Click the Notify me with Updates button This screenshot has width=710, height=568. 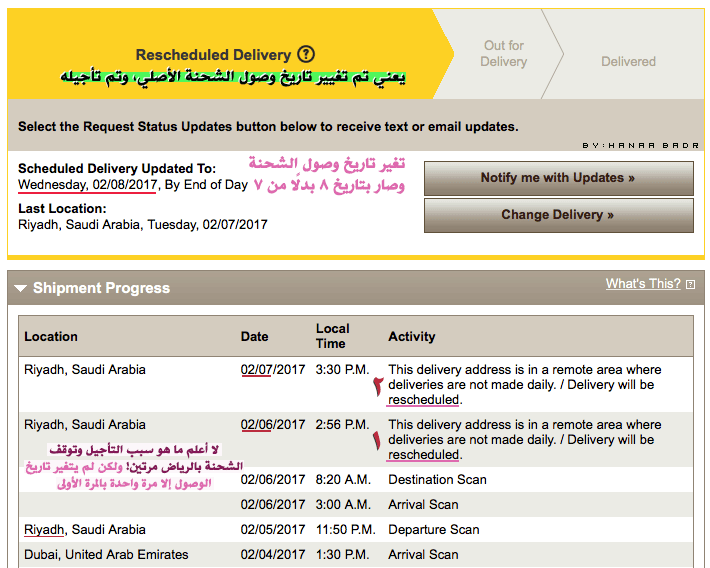[x=559, y=178]
